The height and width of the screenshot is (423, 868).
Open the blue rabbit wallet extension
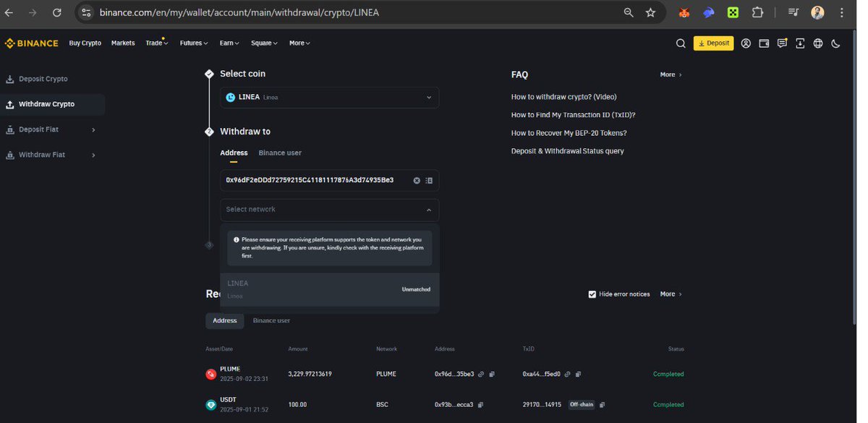tap(708, 12)
